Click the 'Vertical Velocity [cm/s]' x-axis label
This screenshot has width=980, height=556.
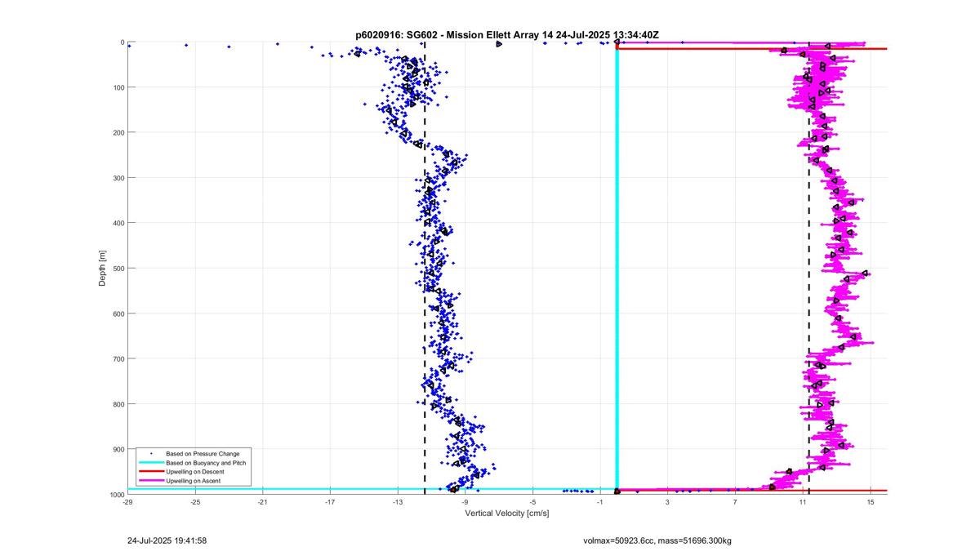pos(507,514)
